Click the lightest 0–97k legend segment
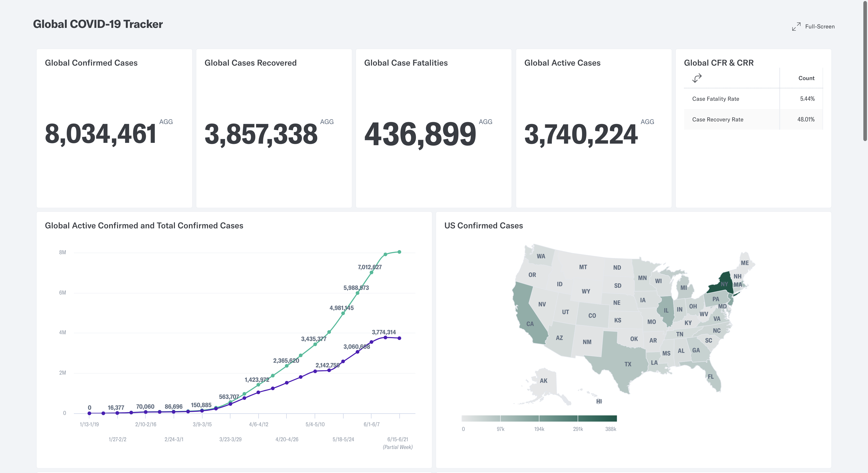 pyautogui.click(x=481, y=418)
